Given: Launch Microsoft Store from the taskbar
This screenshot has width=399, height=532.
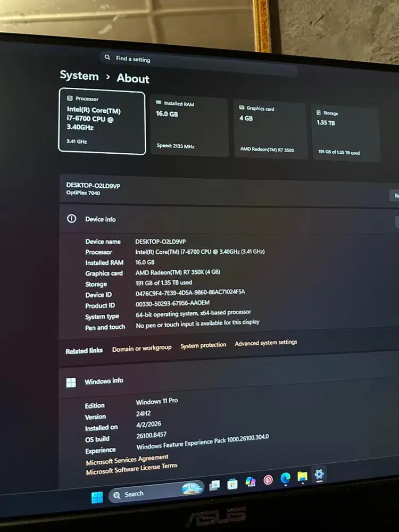Looking at the screenshot, I should pyautogui.click(x=232, y=484).
